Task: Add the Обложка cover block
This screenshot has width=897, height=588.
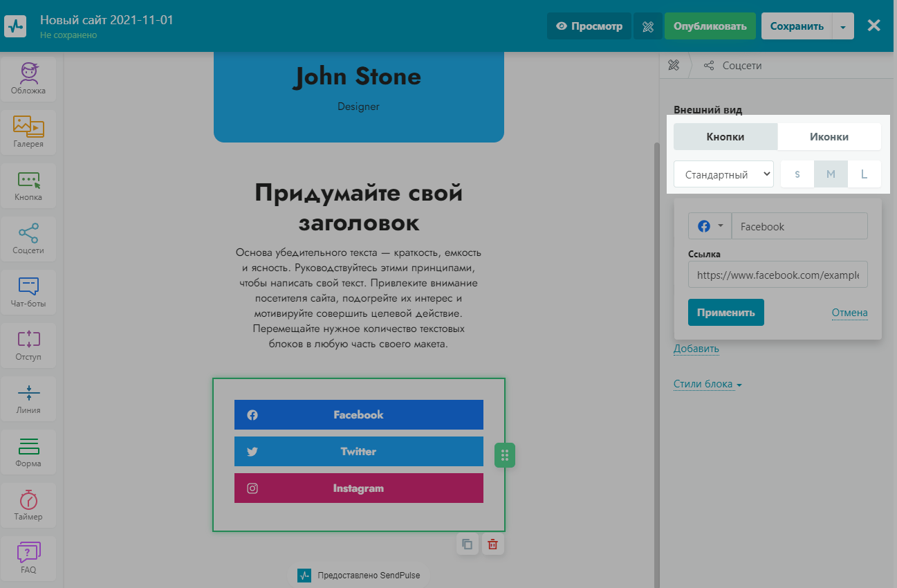Action: pos(28,80)
